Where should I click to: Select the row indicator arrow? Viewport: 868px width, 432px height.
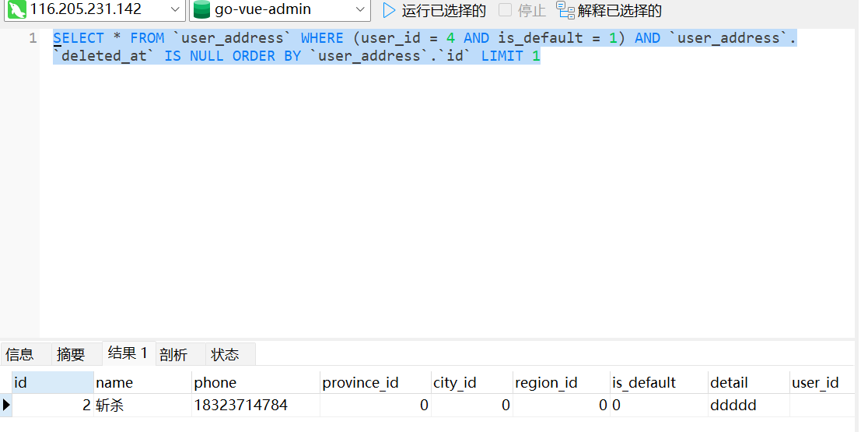point(6,406)
